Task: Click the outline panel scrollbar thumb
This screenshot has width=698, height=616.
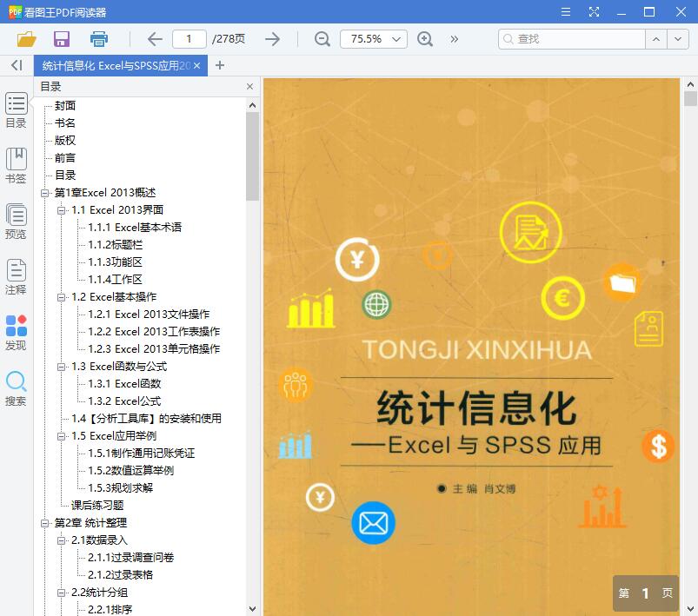Action: [252, 156]
